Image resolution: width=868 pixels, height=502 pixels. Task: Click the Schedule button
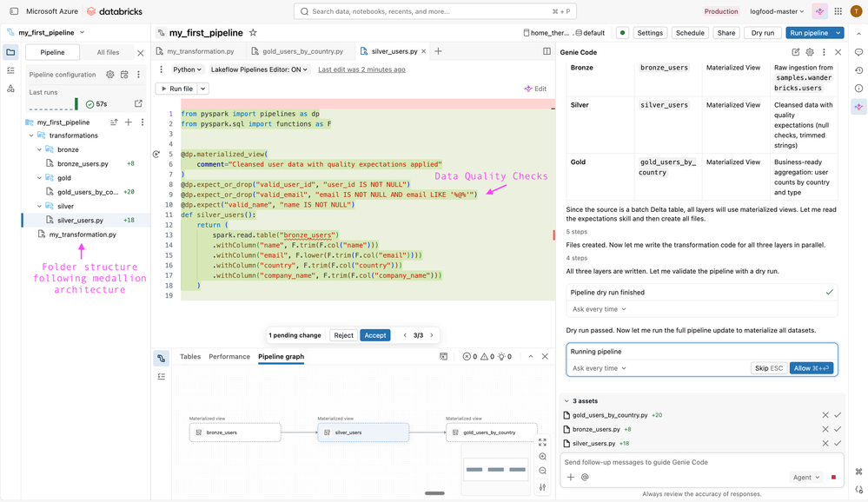tap(690, 33)
